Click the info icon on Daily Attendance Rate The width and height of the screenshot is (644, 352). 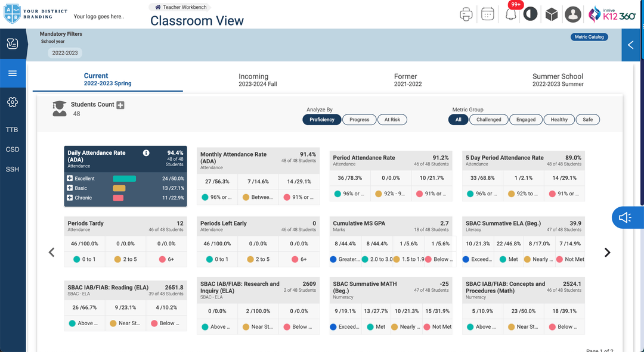(146, 153)
